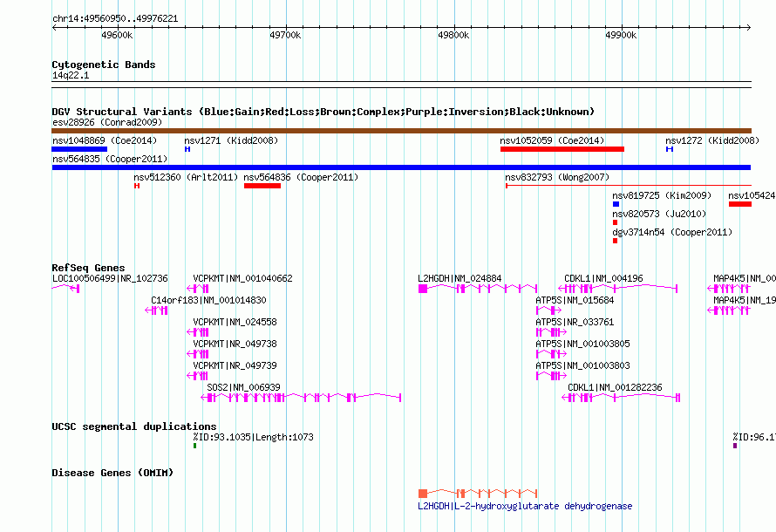Image resolution: width=776 pixels, height=532 pixels.
Task: Select the VCPKMT|NM_024558 transcript label
Action: (235, 322)
